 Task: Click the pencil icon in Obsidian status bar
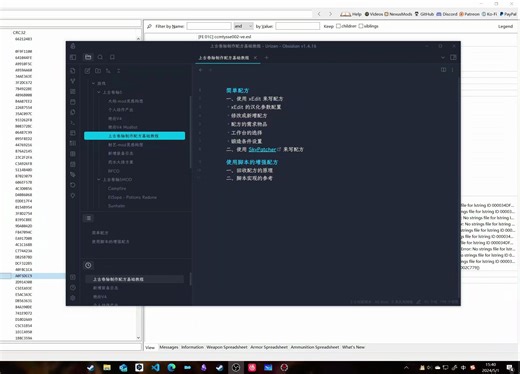[x=419, y=302]
